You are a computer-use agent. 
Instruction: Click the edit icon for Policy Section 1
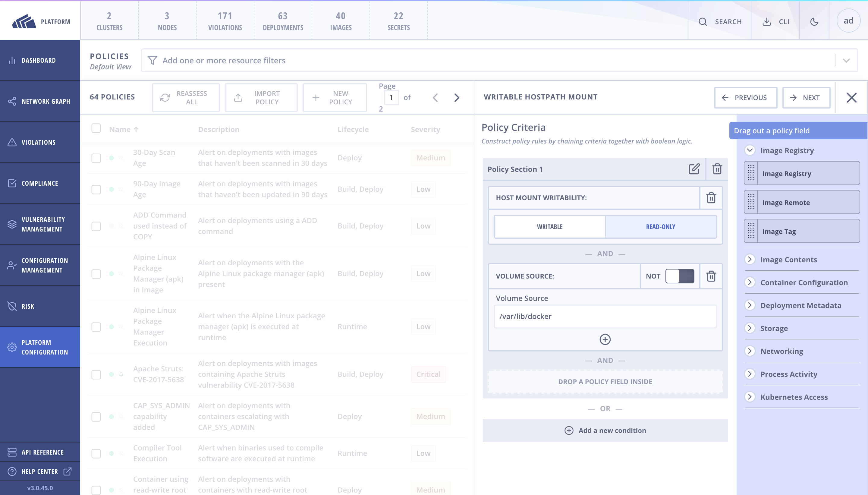pos(694,169)
